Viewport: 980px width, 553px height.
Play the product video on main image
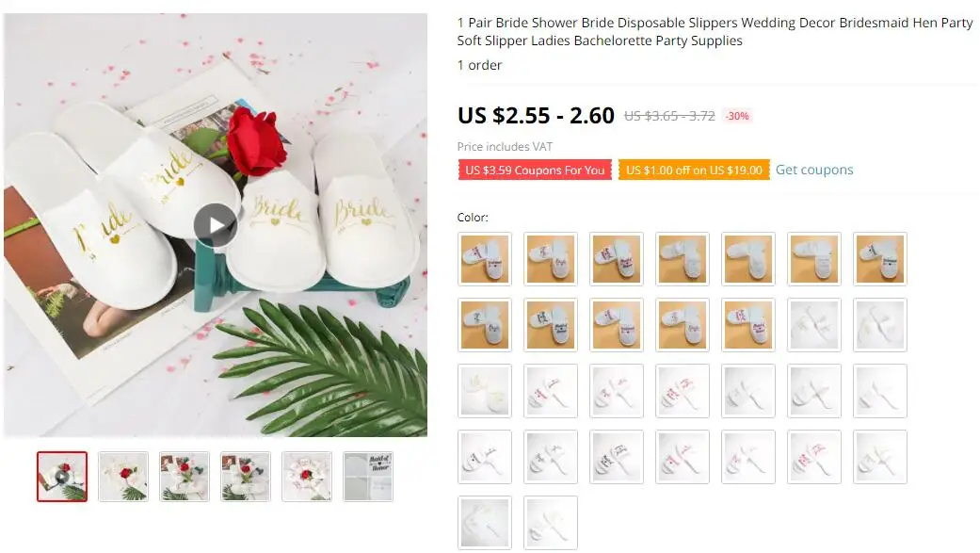(x=215, y=225)
